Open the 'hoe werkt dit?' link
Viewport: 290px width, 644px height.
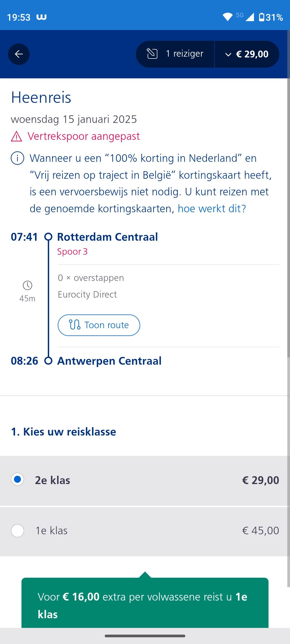(212, 208)
